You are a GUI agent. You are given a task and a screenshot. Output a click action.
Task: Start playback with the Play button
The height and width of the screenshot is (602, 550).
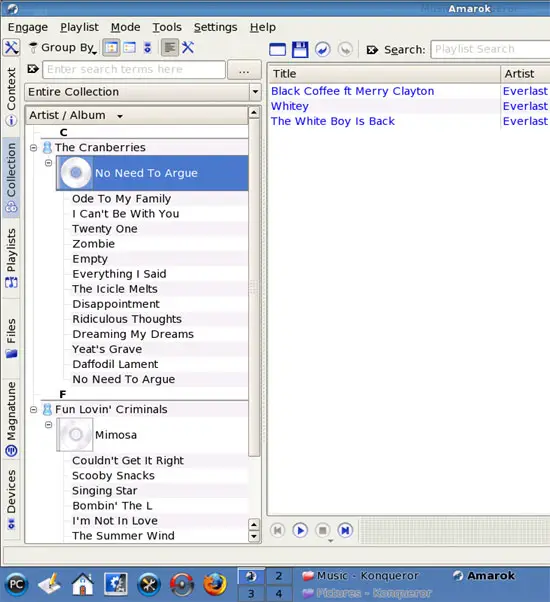300,530
